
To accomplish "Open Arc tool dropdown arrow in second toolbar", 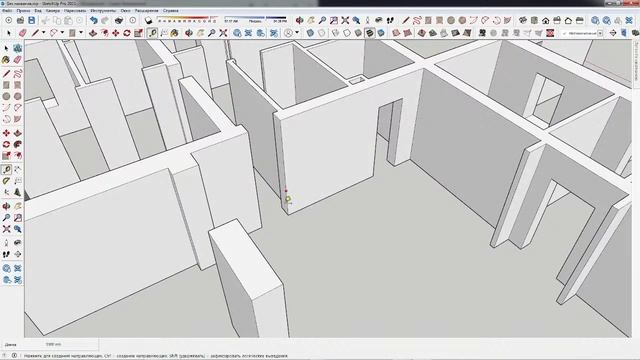I will [x=62, y=33].
